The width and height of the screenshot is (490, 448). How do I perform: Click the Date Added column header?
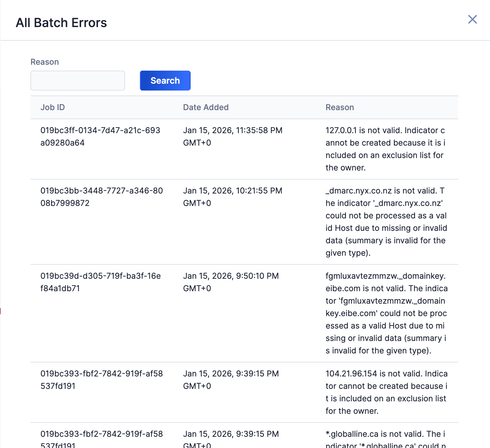click(206, 107)
